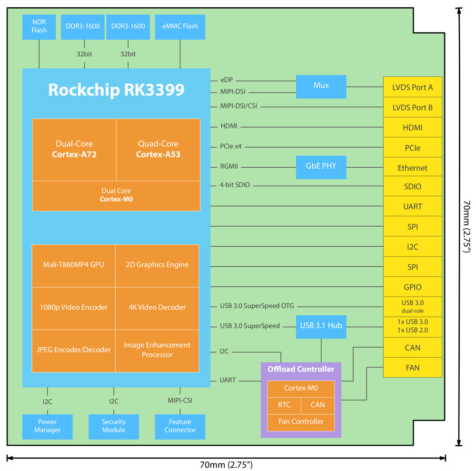Expand the Feature Connector block
Screen dimensions: 476x471
[179, 427]
